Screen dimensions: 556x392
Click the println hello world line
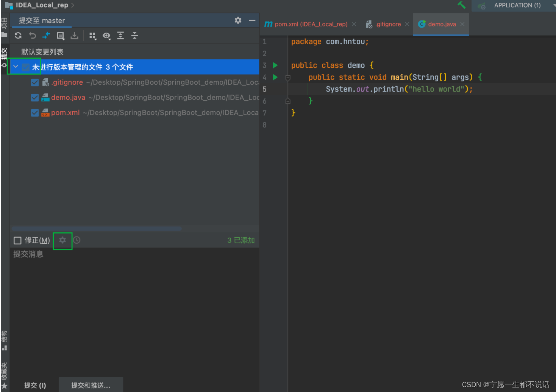tap(399, 89)
